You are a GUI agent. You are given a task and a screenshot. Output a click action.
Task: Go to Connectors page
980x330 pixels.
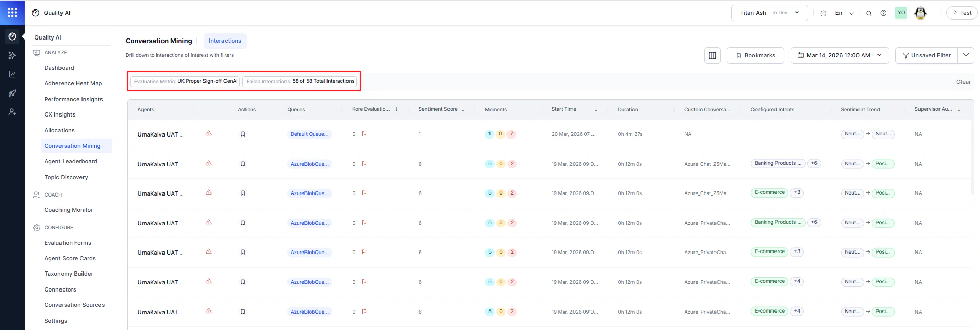click(x=60, y=289)
